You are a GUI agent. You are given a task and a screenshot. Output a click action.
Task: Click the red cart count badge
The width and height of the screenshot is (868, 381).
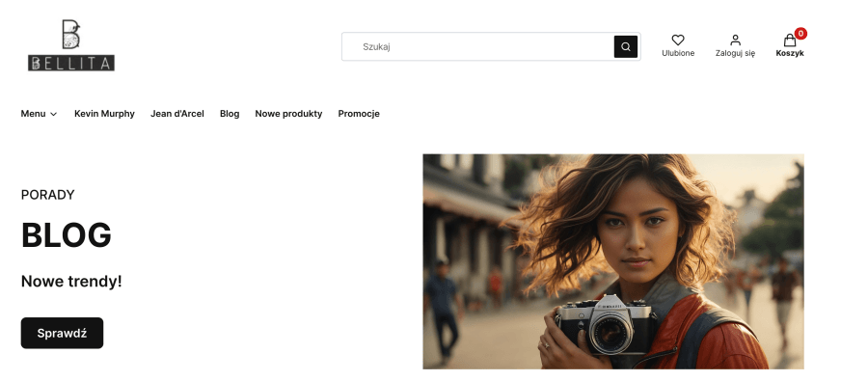coord(800,33)
